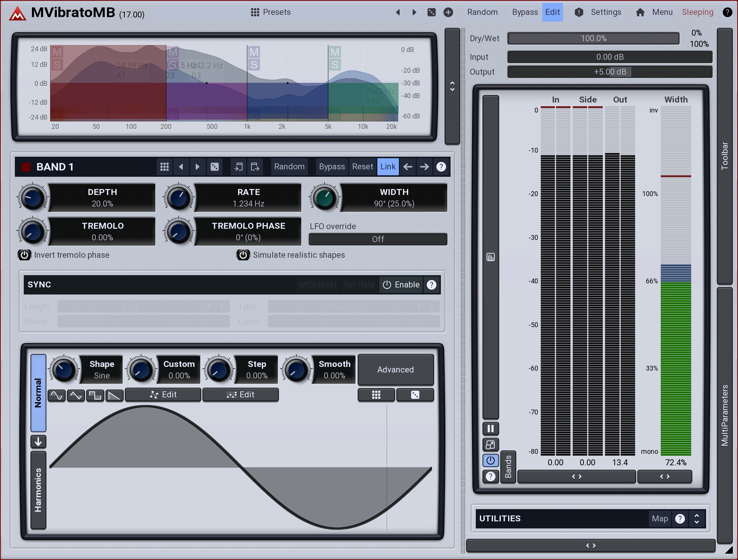Open the Band 1 presets grid icon

(x=165, y=167)
